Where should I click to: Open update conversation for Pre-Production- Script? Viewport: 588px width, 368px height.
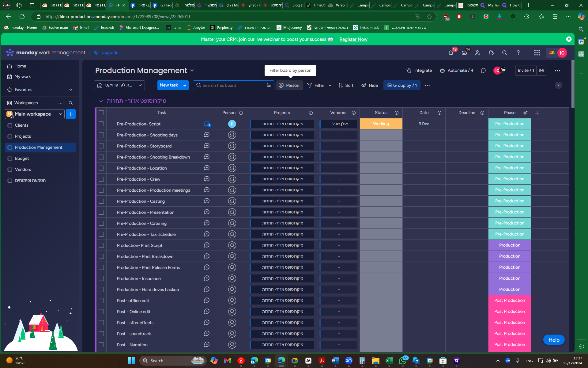pos(207,124)
